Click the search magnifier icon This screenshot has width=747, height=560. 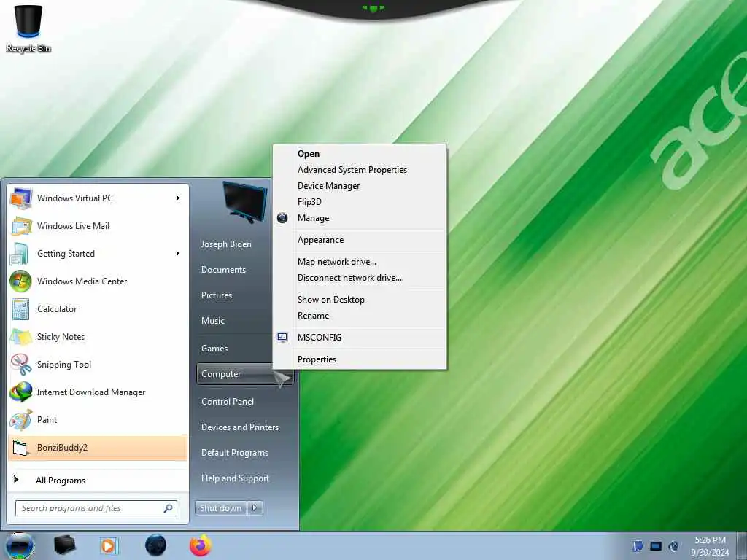pyautogui.click(x=169, y=508)
